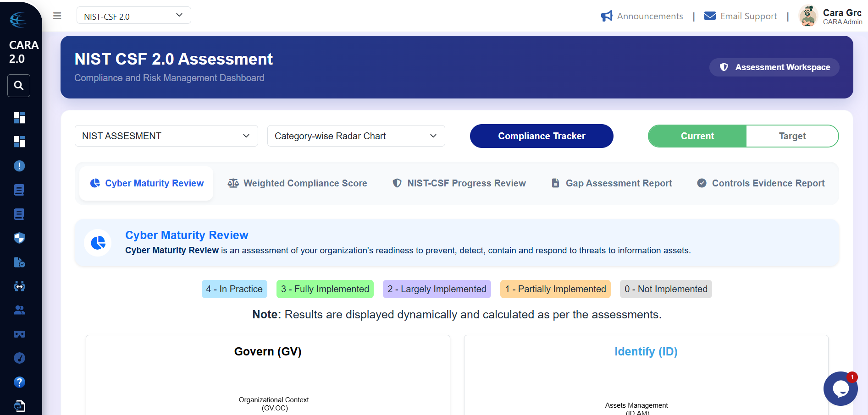
Task: Click the Govern (GV) chart title
Action: tap(268, 351)
